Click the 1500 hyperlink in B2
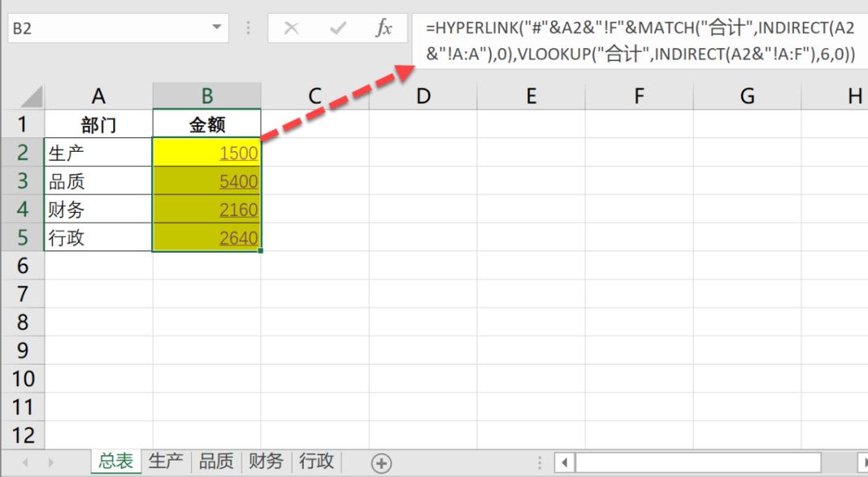 238,153
